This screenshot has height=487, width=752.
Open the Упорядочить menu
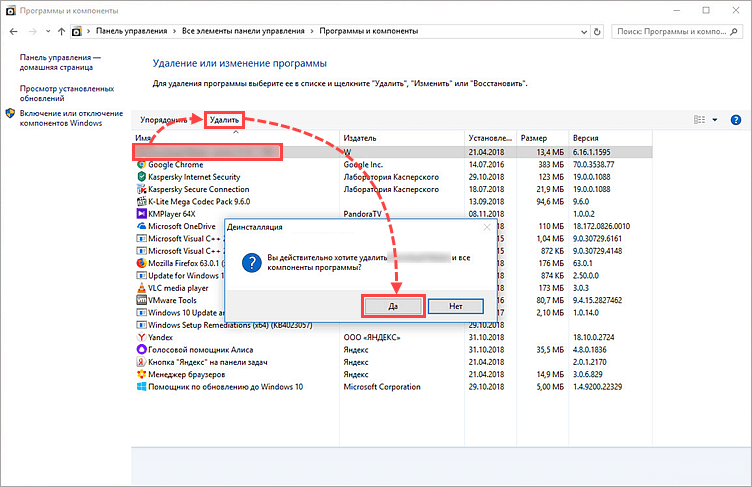pos(164,120)
